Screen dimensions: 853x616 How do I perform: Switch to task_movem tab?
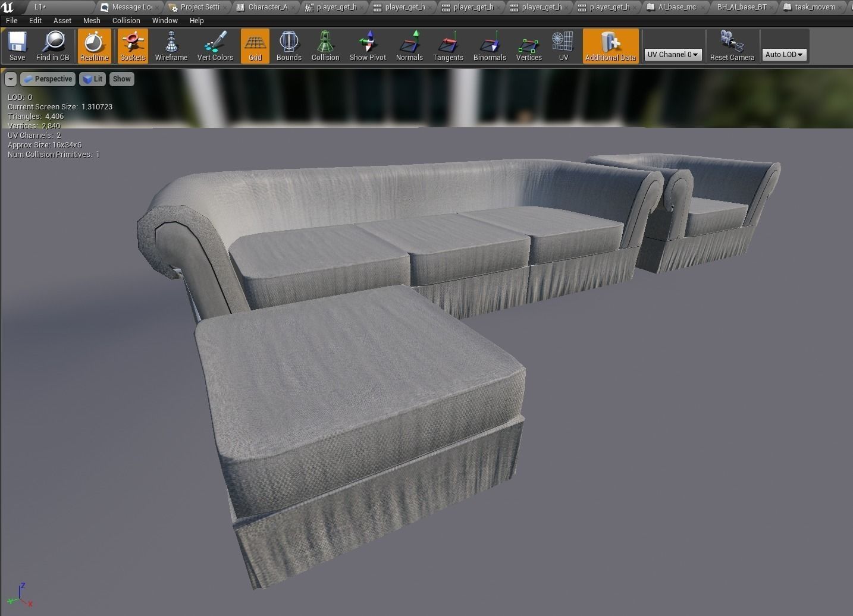[x=812, y=7]
